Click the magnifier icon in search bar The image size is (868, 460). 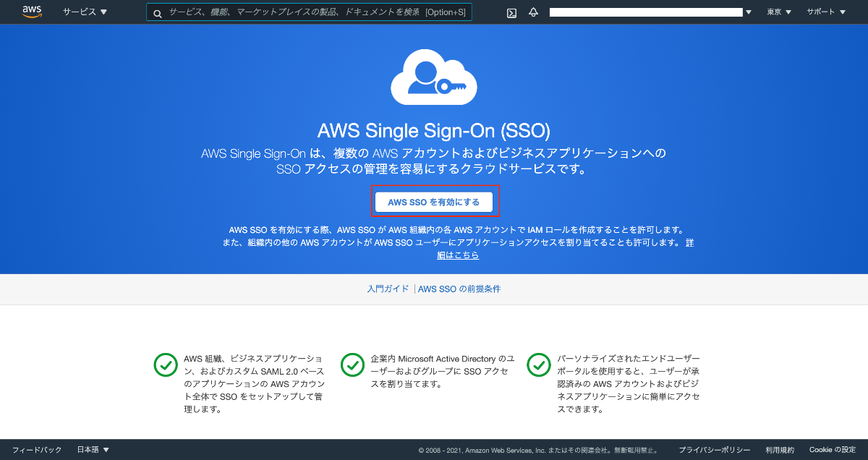click(157, 13)
